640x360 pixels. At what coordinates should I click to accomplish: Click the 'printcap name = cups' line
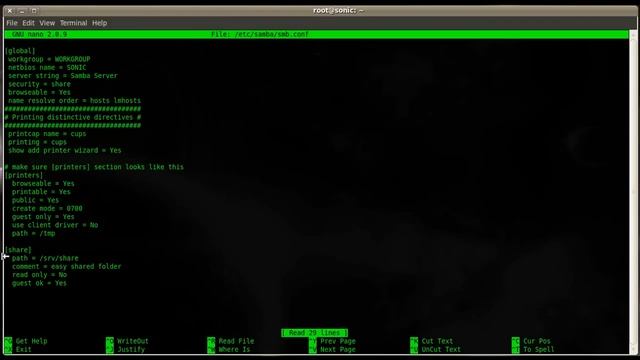(x=47, y=134)
